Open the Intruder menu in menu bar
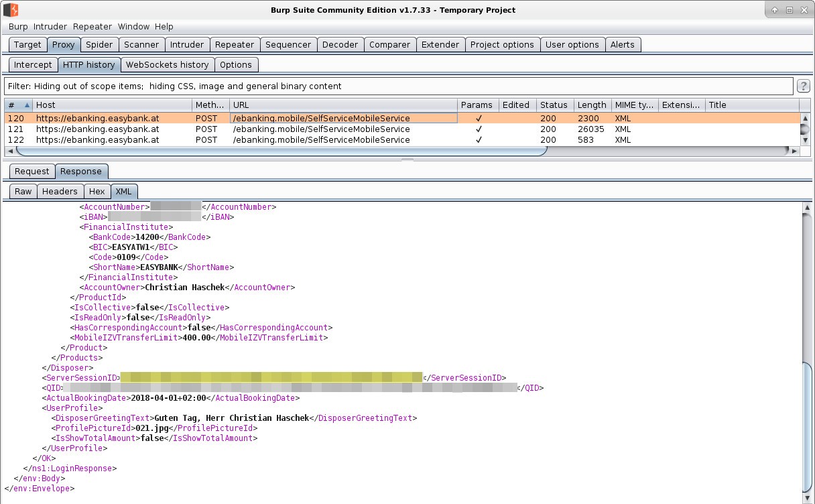The height and width of the screenshot is (504, 815). pyautogui.click(x=50, y=27)
